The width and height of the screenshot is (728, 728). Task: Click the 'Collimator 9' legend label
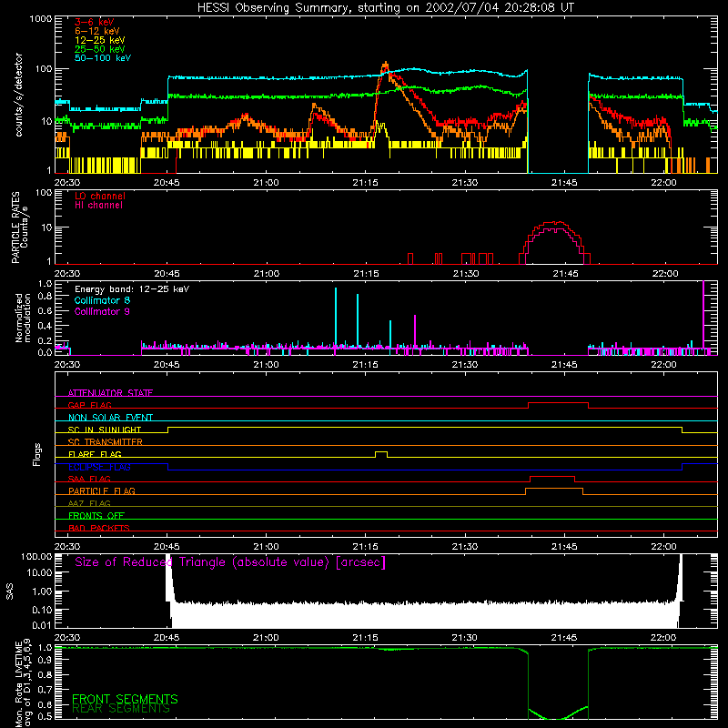coord(102,311)
